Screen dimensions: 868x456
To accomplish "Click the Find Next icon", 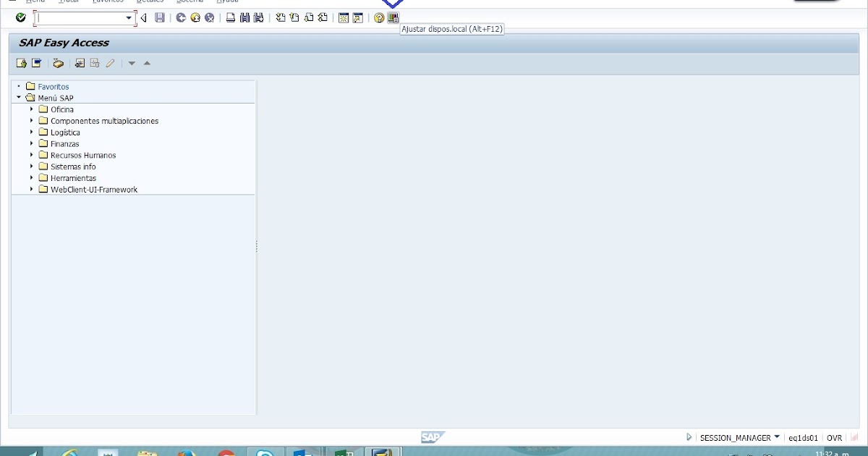I will 256,18.
